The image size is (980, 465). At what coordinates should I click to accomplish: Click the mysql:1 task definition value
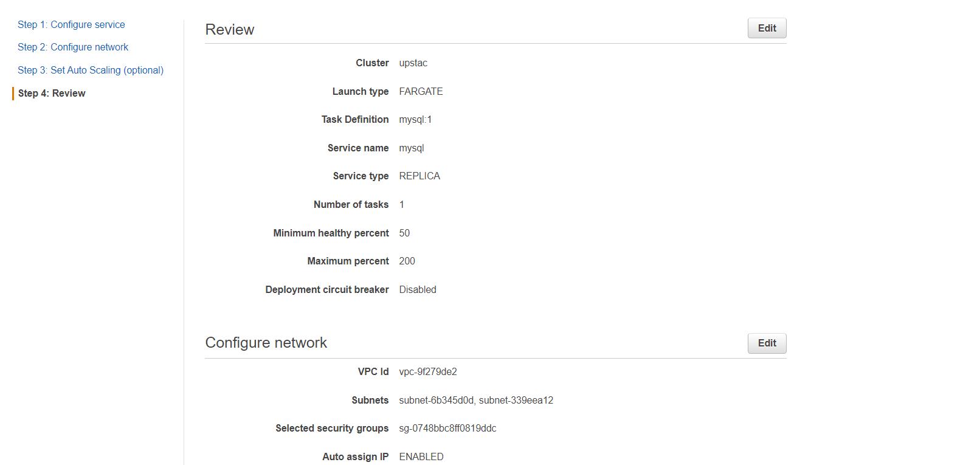point(415,119)
